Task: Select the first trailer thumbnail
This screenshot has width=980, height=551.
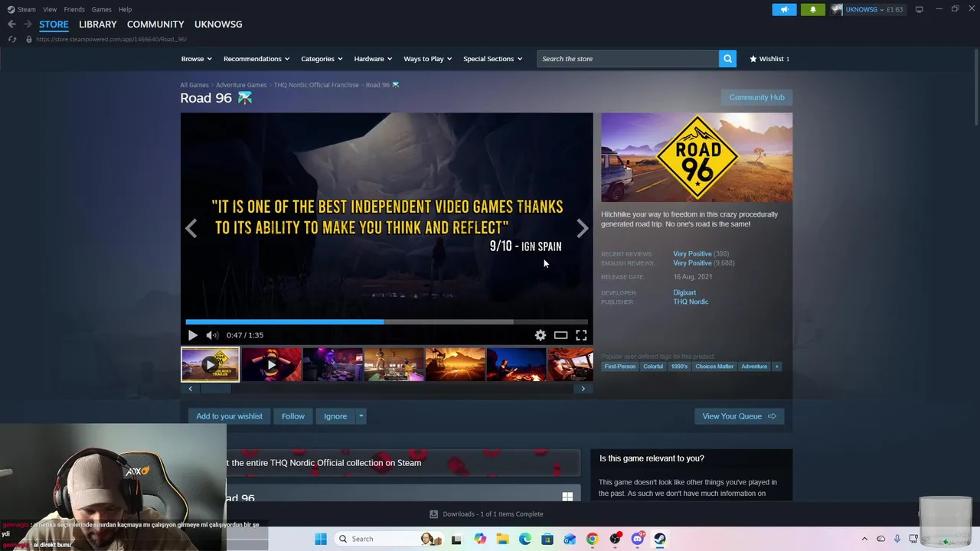Action: 210,364
